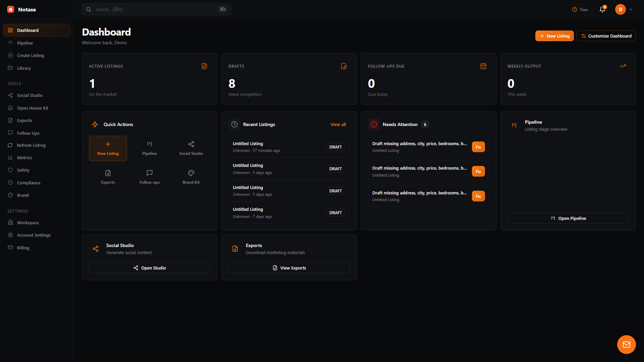Viewport: 644px width, 362px height.
Task: Open Brand Kit quick action tile
Action: tap(191, 177)
